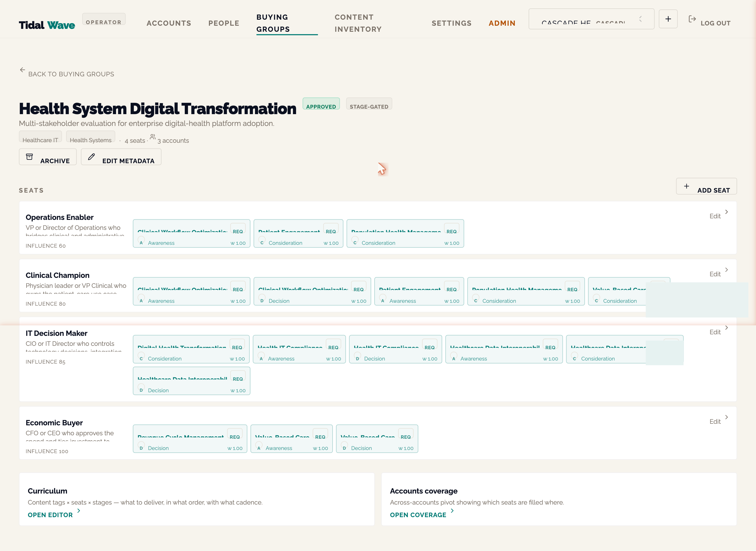Open the People tab

224,23
